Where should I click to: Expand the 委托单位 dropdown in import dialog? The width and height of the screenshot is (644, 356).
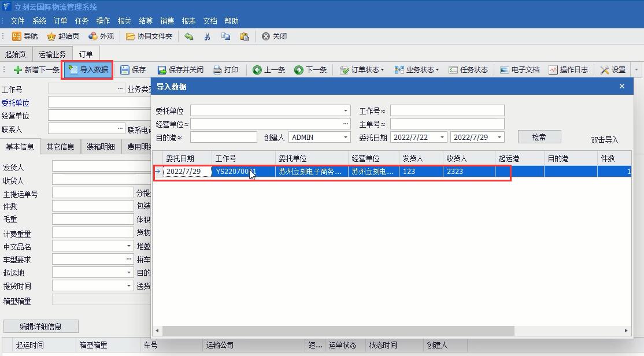pos(346,111)
